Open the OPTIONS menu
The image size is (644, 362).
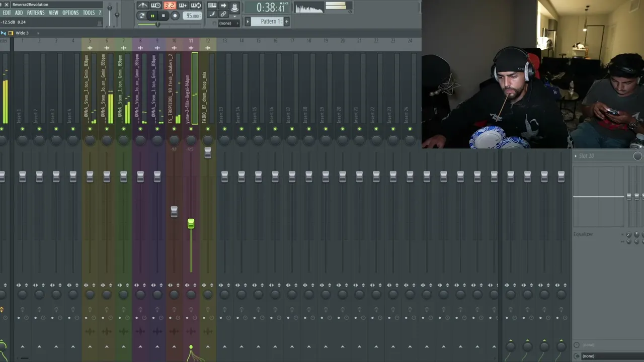pos(70,13)
